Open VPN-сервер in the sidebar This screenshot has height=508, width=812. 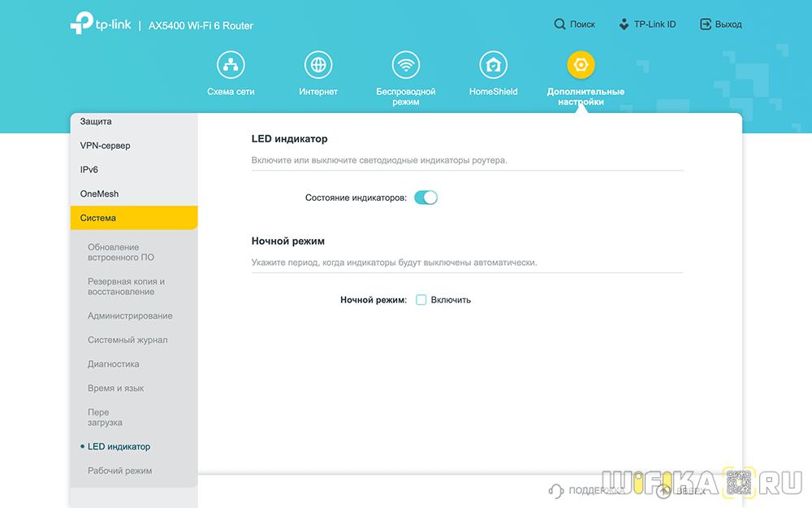[134, 145]
